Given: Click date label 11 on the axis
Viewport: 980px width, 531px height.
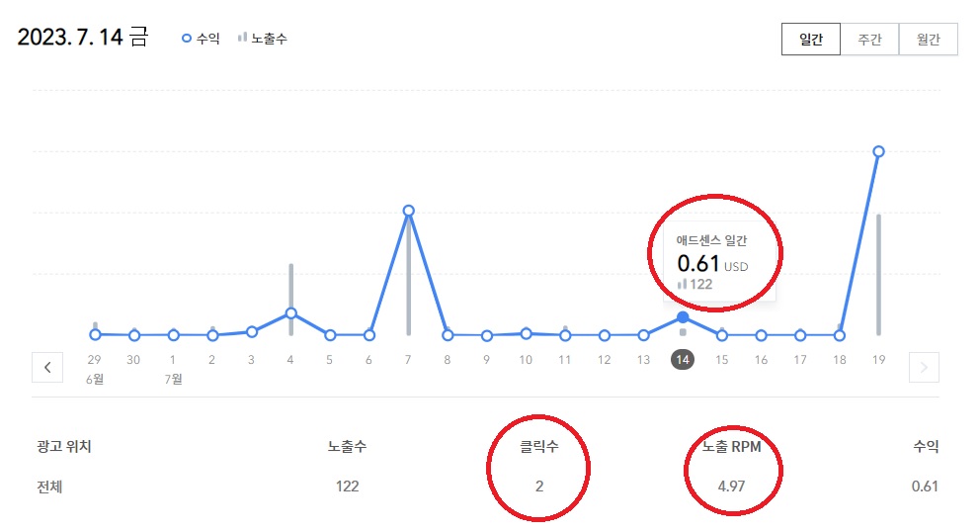Looking at the screenshot, I should click(x=564, y=360).
